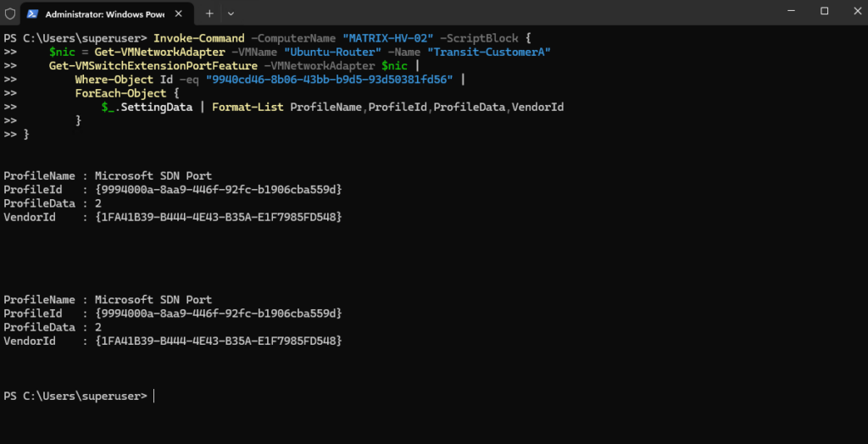Screen dimensions: 868x444
Task: Click the 9940cd46 GUID string in Where-Object
Action: [330, 80]
